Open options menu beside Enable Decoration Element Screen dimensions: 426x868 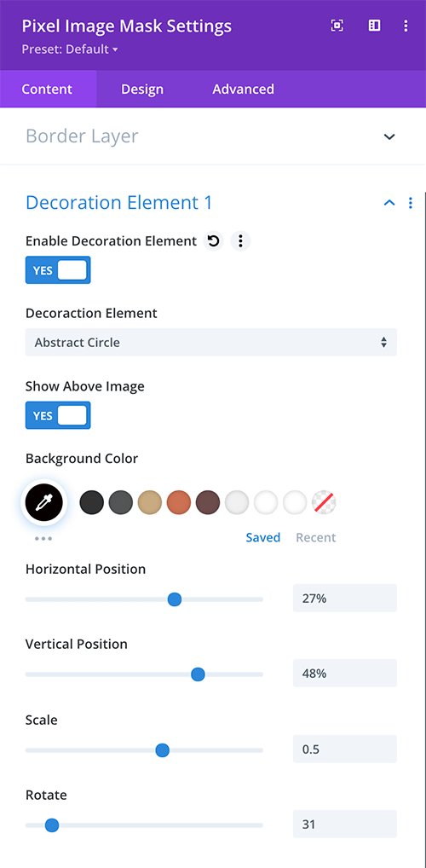240,240
